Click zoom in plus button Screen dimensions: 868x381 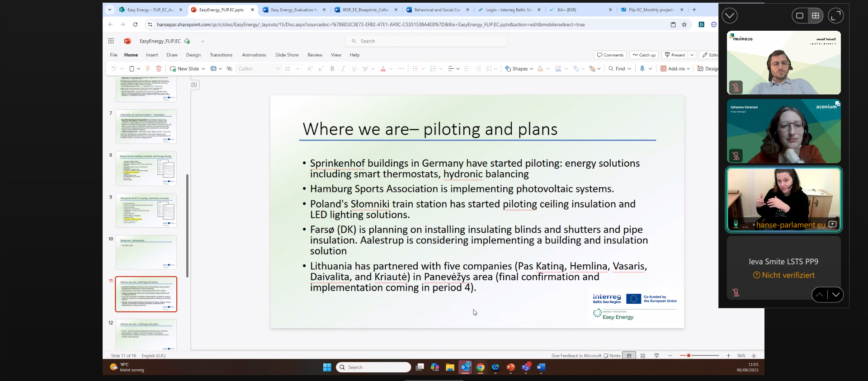728,356
